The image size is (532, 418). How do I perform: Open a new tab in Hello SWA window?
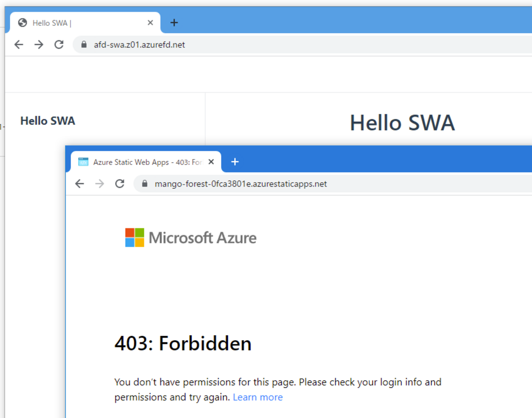point(174,23)
